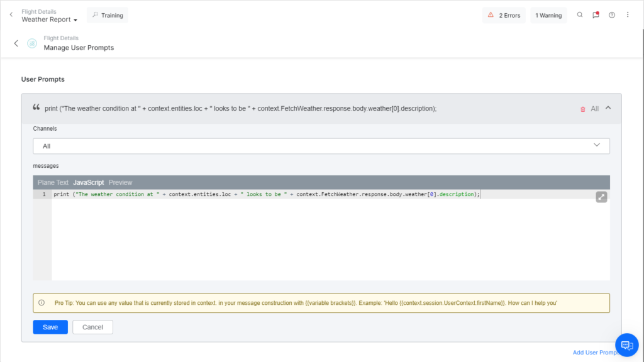
Task: Open the three-dot overflow menu
Action: tap(628, 14)
